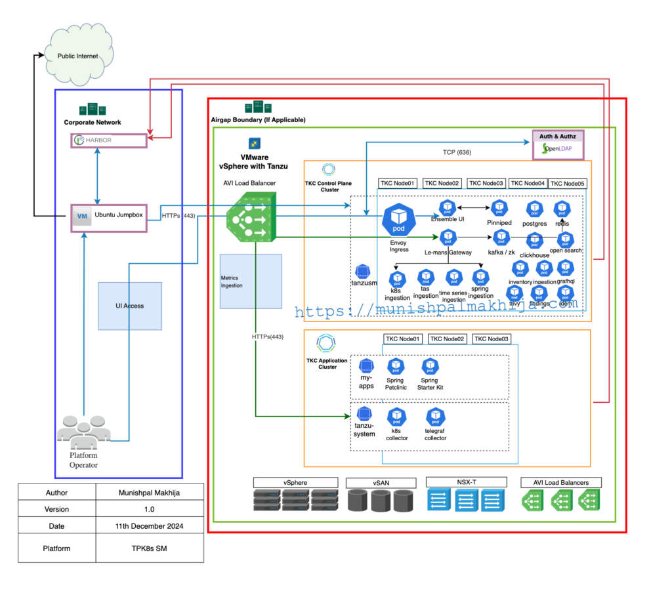Click the Ensemble UI pod icon
Screen dimensions: 672x616
tap(448, 208)
